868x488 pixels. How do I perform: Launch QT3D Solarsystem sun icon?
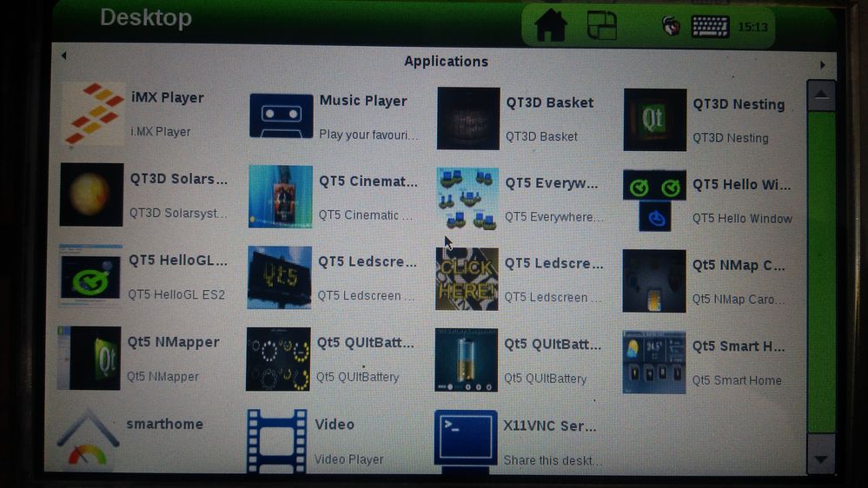(x=91, y=195)
